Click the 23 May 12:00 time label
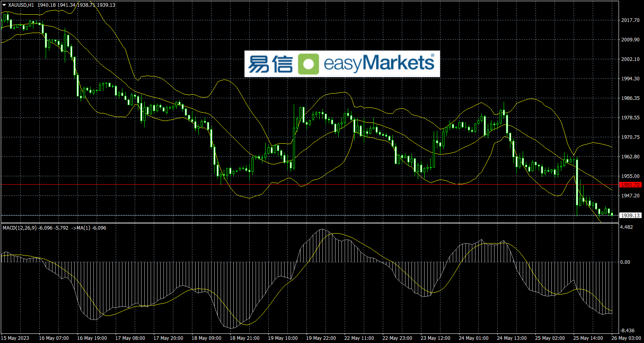The width and height of the screenshot is (644, 343). (x=435, y=338)
